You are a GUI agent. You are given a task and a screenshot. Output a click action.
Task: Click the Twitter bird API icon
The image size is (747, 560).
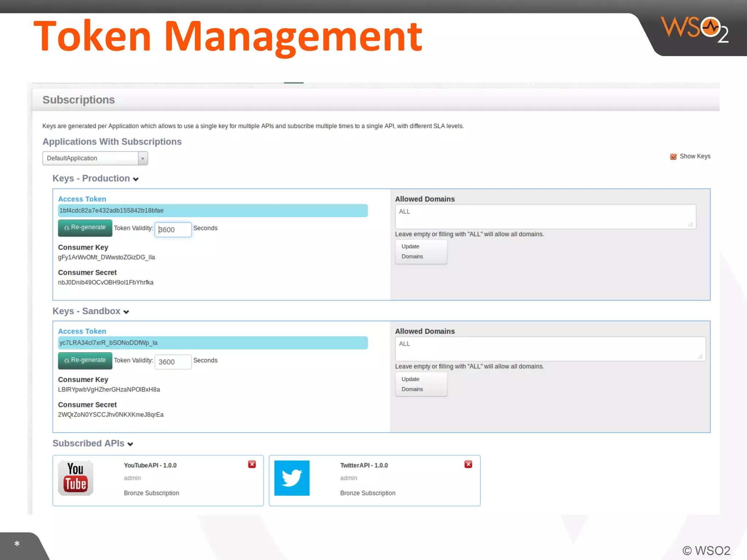(292, 478)
